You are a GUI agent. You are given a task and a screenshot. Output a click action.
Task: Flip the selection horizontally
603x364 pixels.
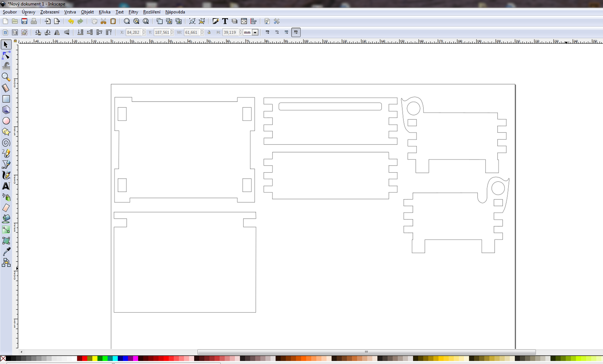[57, 32]
